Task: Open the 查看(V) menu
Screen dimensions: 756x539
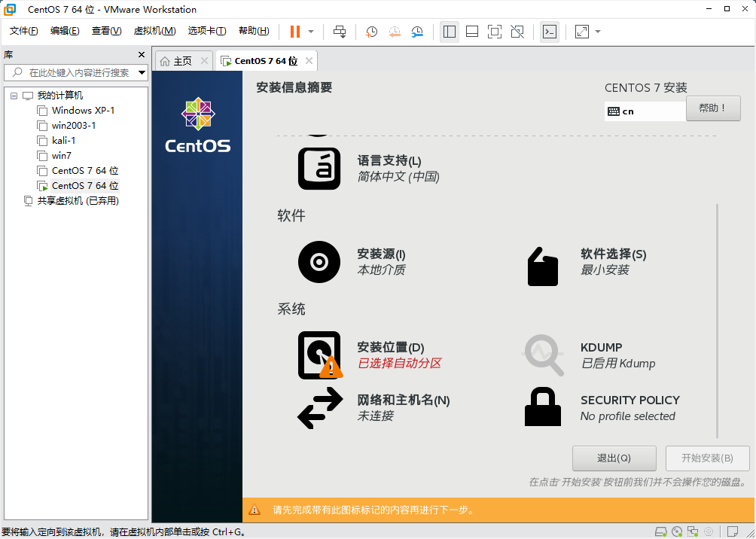Action: coord(107,31)
